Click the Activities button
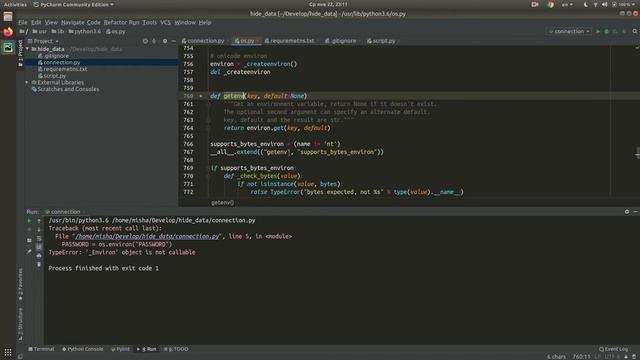Image resolution: width=640 pixels, height=360 pixels. pos(15,4)
